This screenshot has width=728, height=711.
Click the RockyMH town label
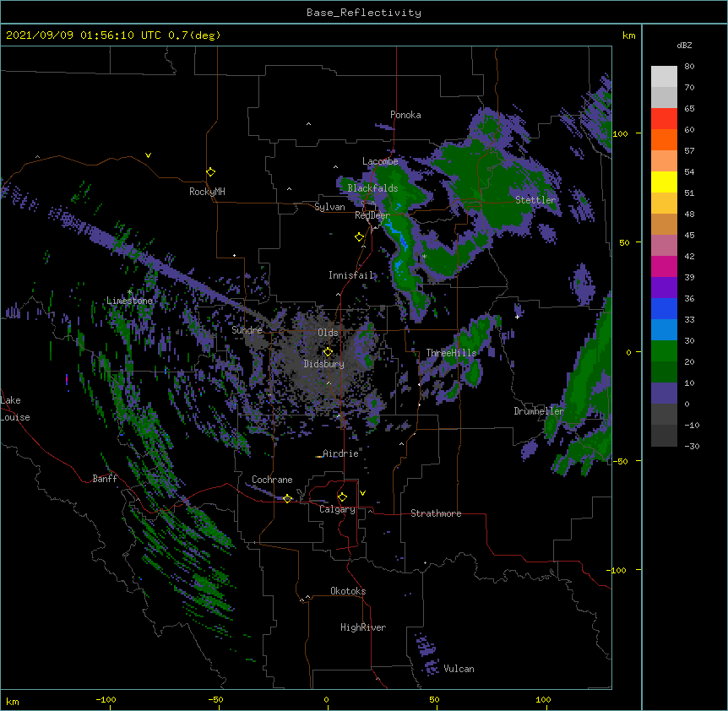coord(207,192)
